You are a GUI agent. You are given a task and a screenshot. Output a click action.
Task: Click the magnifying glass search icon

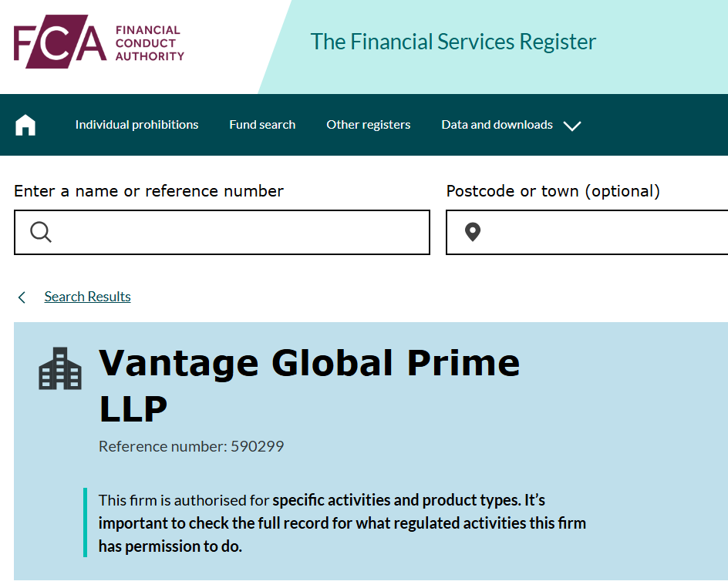tap(41, 232)
